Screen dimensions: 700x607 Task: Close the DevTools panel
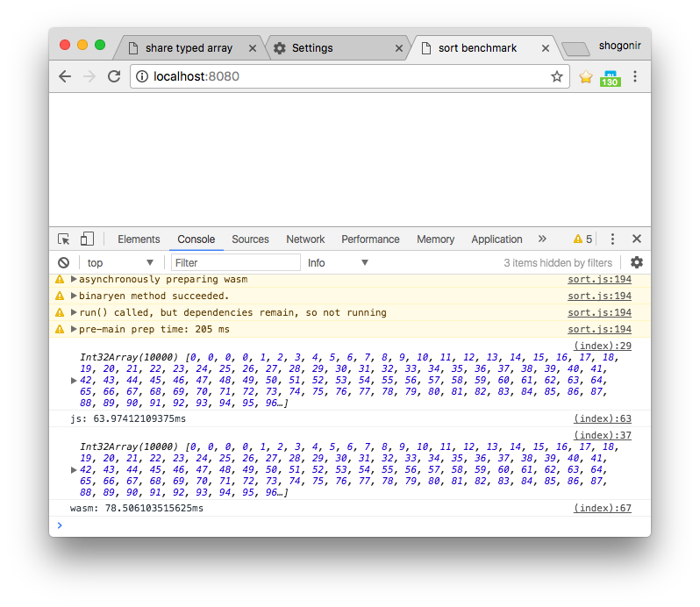(x=637, y=239)
